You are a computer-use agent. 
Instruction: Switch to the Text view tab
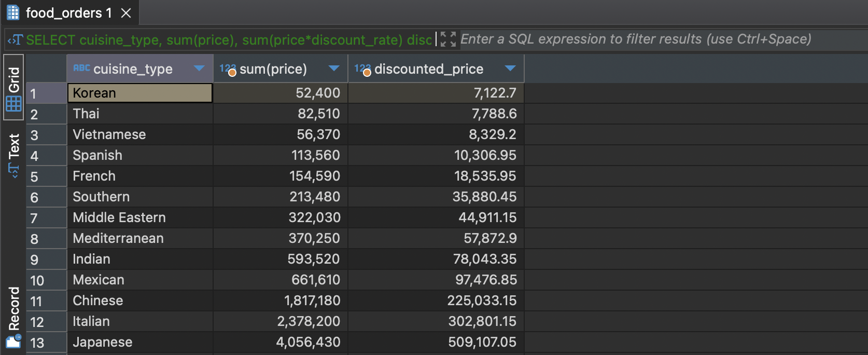14,155
